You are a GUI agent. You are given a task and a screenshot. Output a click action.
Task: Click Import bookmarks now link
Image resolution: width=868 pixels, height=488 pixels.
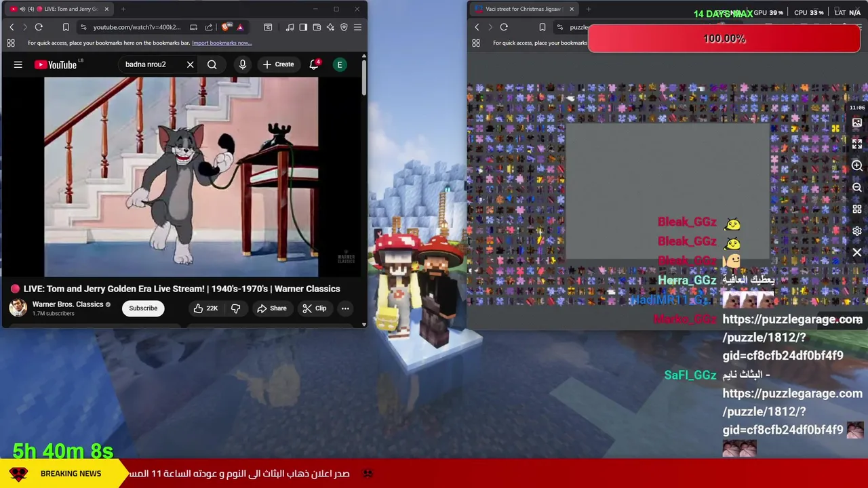pyautogui.click(x=222, y=43)
